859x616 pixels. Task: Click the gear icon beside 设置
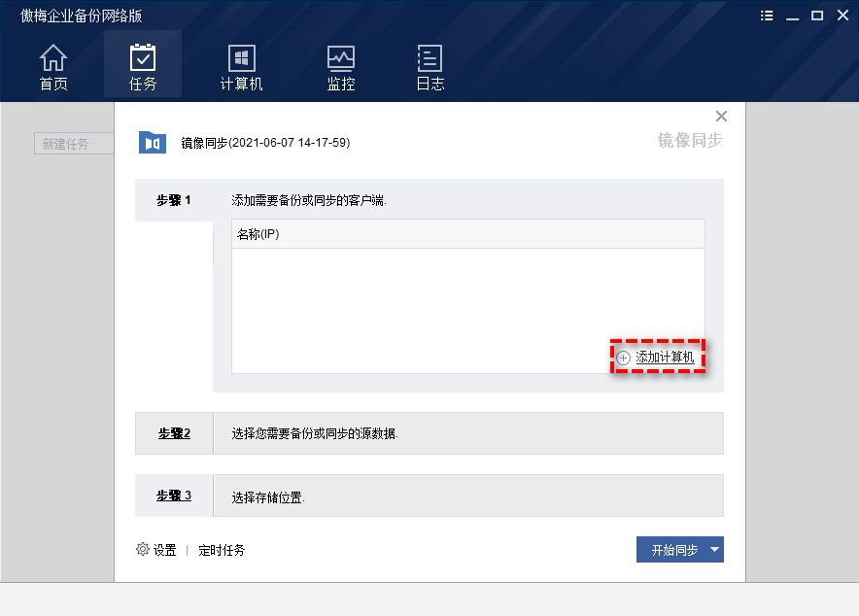coord(143,549)
